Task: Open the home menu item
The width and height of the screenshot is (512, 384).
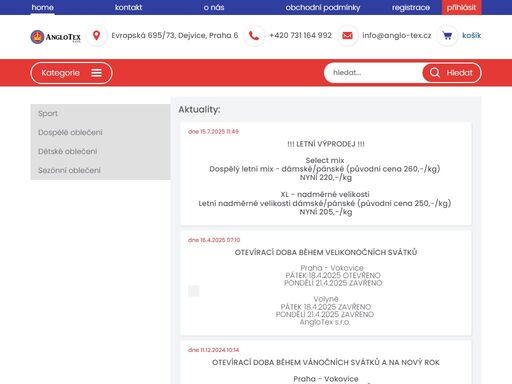Action: point(42,7)
